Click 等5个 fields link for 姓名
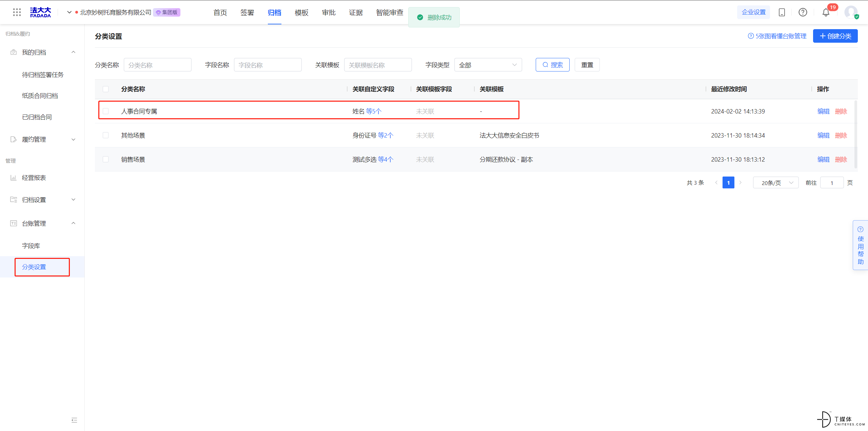 pyautogui.click(x=374, y=111)
